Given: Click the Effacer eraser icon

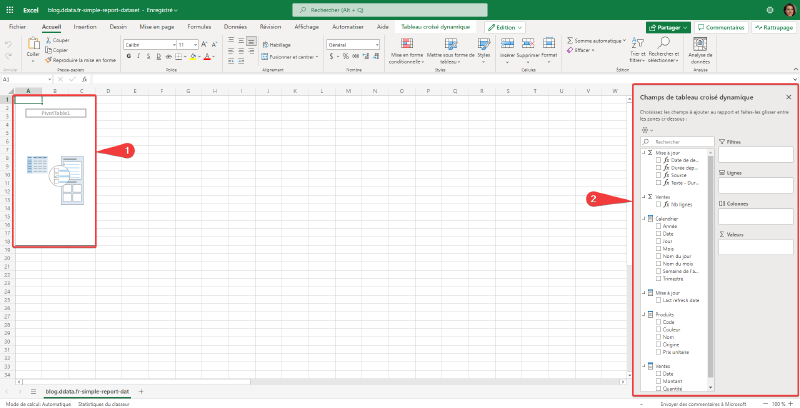Looking at the screenshot, I should [570, 50].
